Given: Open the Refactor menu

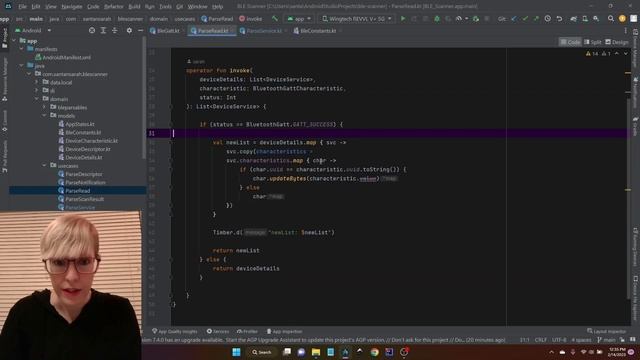Looking at the screenshot, I should point(113,7).
